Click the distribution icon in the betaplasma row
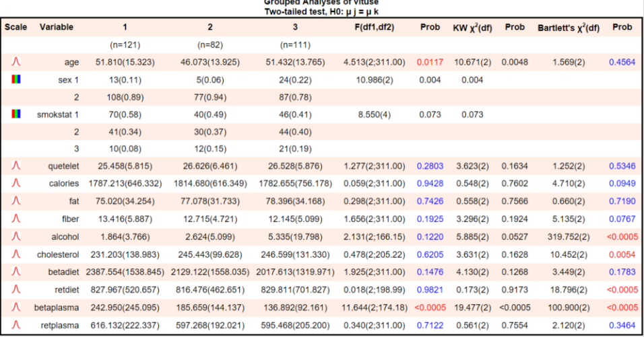644x337 pixels. click(x=16, y=308)
